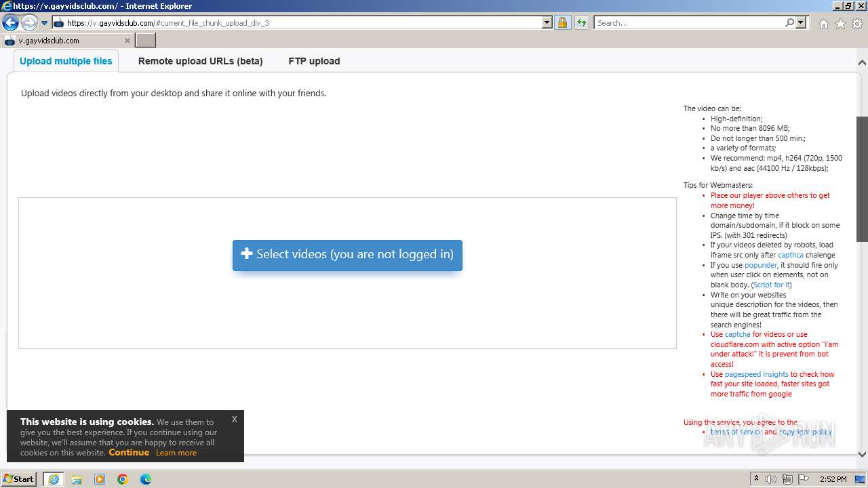Image resolution: width=868 pixels, height=488 pixels.
Task: Open a new blank tab
Action: [x=146, y=41]
